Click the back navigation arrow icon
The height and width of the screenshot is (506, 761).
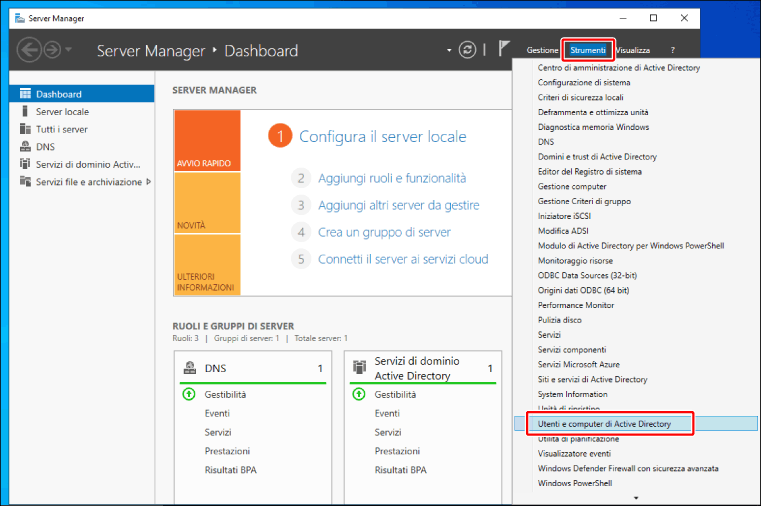29,50
